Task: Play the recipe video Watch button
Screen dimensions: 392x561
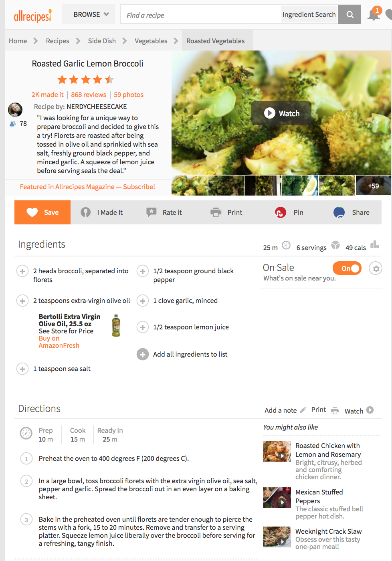Action: pos(281,113)
